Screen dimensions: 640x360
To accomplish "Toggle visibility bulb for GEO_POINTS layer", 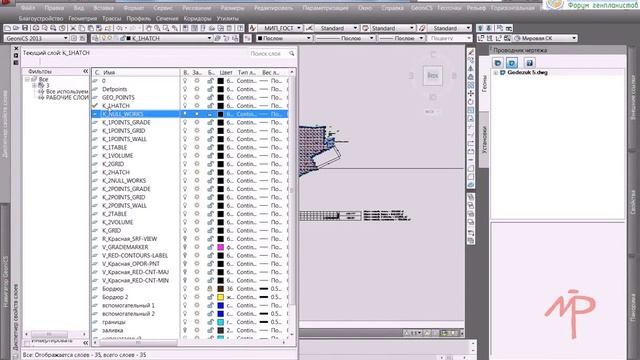I will pos(185,98).
